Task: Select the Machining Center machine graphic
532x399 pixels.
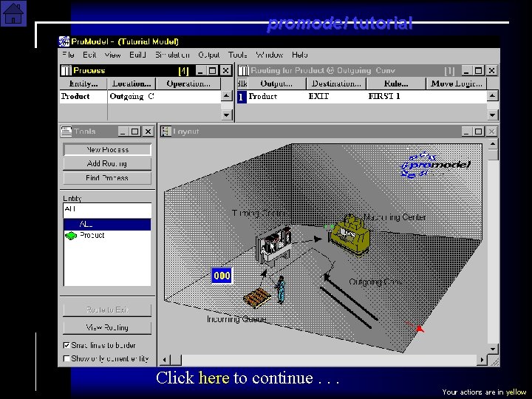Action: [x=349, y=234]
